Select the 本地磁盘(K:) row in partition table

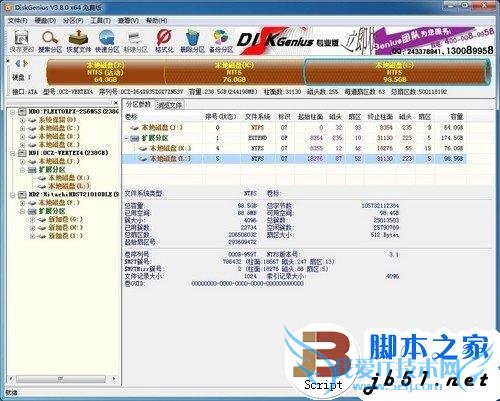click(x=295, y=148)
